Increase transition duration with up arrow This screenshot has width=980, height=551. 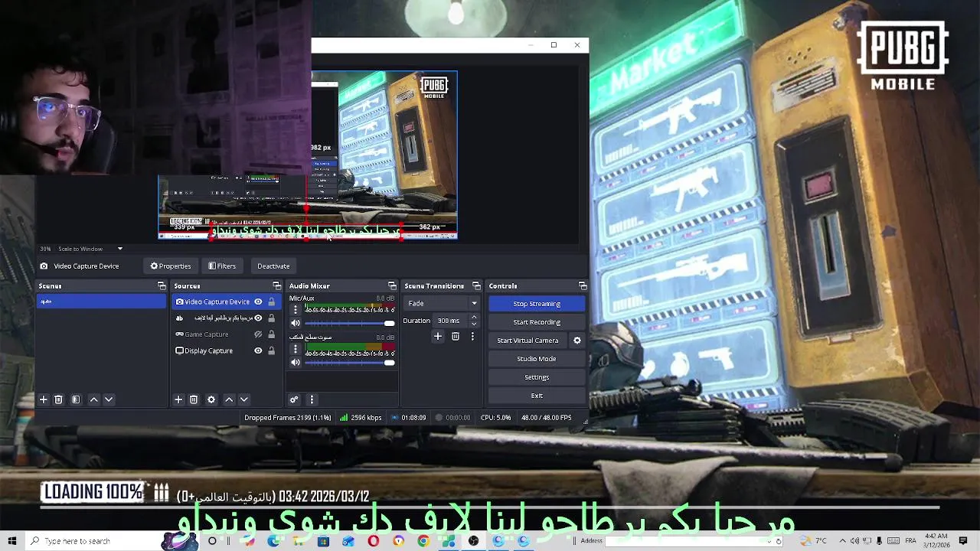point(474,318)
